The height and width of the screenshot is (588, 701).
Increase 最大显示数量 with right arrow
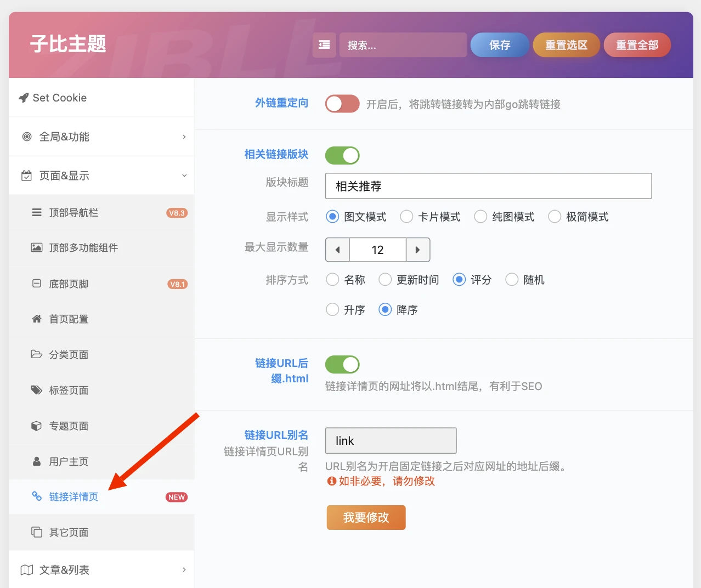pos(418,250)
